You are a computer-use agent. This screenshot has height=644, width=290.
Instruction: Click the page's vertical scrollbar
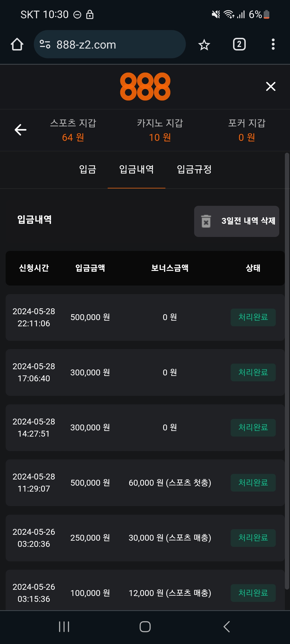(287, 370)
